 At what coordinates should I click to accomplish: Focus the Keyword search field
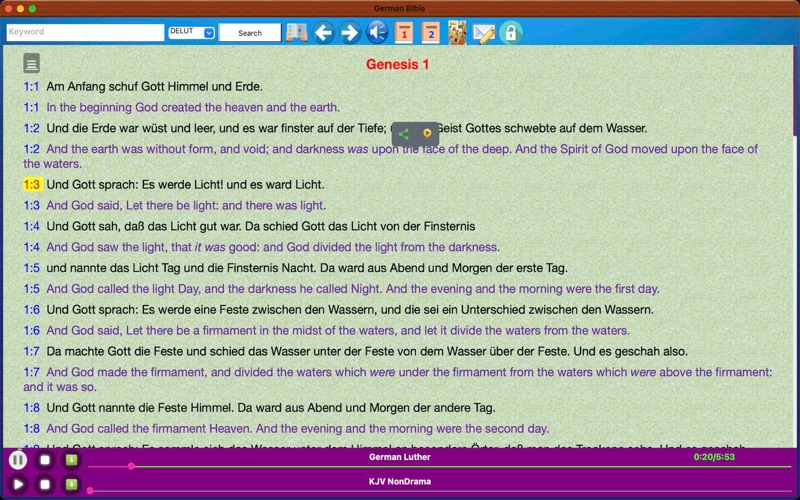(85, 32)
